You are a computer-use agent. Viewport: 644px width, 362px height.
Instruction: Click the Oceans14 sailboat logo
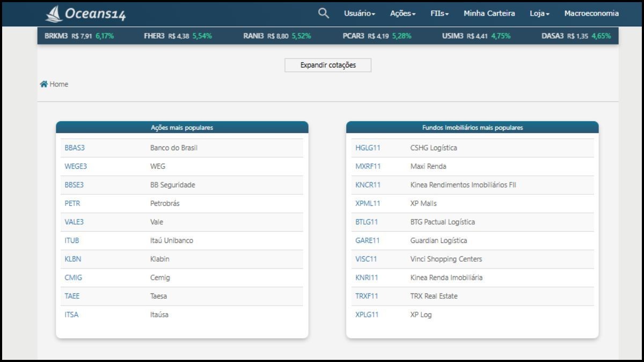pos(54,14)
